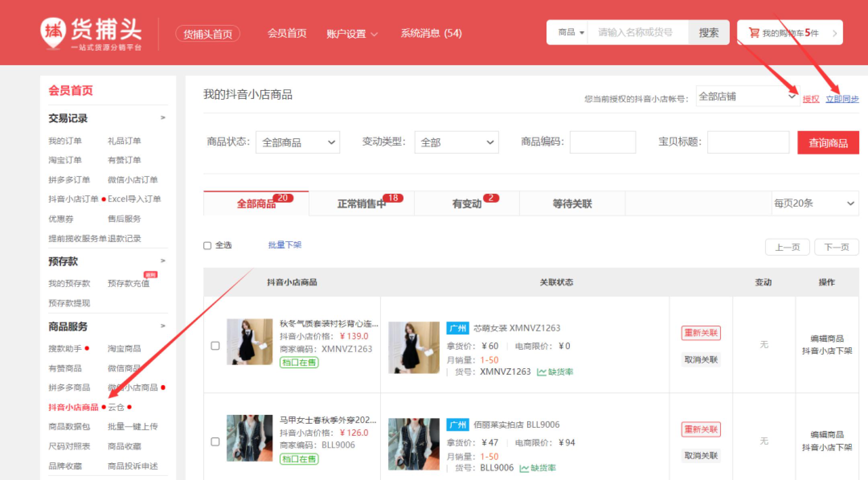868x480 pixels.
Task: Focus the 宝贝标题 input field
Action: tap(748, 142)
